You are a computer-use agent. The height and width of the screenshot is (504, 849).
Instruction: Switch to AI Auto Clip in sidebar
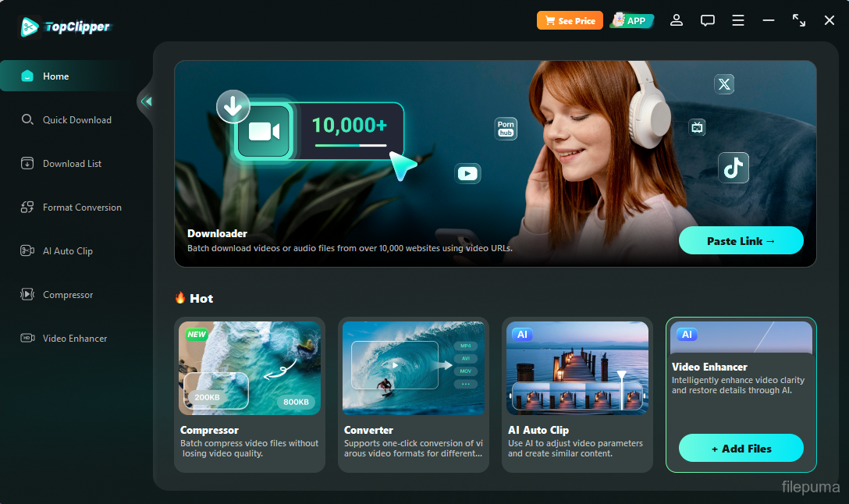tap(67, 251)
